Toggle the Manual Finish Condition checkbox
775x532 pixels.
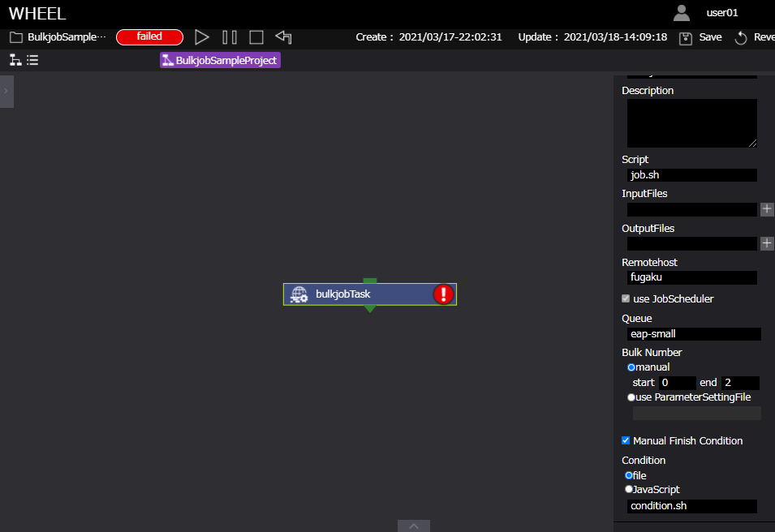tap(626, 440)
